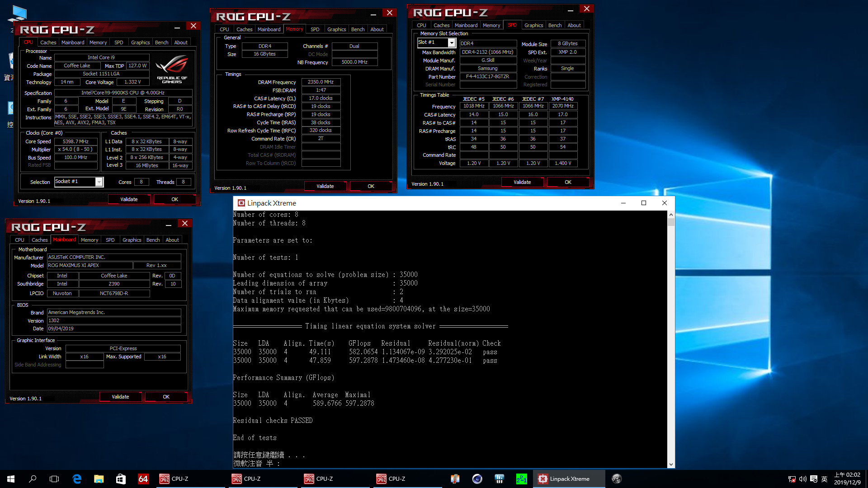Screen dimensions: 868x488
Task: Open Caches tab in the CPU tab window
Action: coord(48,42)
